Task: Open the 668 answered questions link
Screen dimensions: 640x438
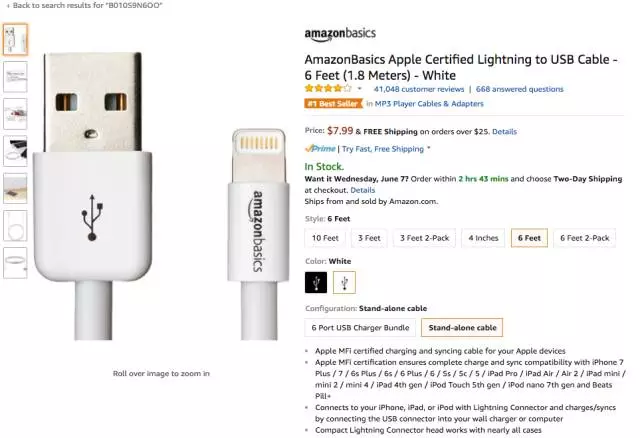Action: (x=519, y=89)
